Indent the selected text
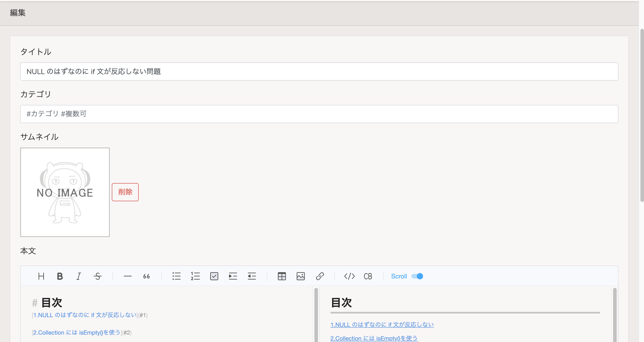Screen dimensions: 644x342 coord(233,276)
